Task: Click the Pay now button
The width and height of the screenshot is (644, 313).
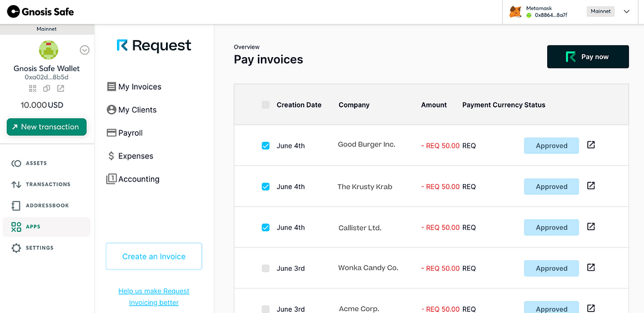Action: (588, 57)
